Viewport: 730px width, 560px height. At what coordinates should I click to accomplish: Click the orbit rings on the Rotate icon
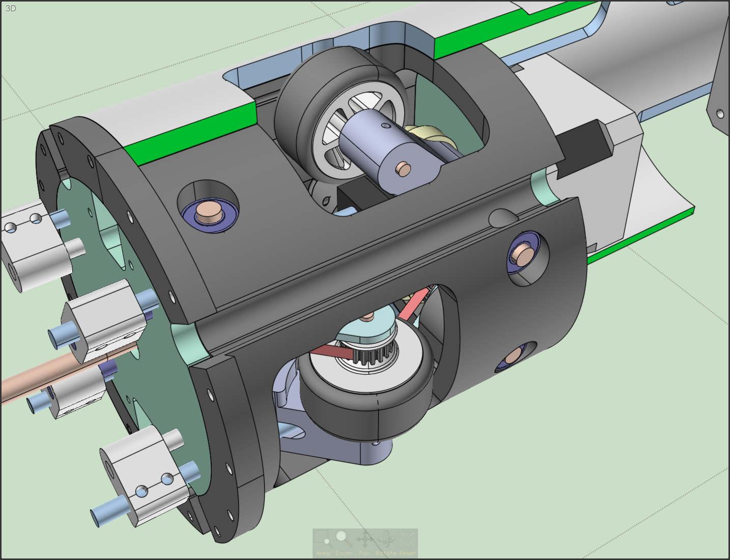(x=386, y=539)
